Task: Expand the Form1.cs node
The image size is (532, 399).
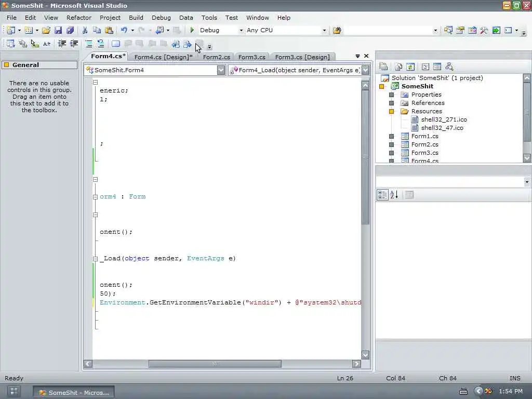Action: click(x=391, y=137)
